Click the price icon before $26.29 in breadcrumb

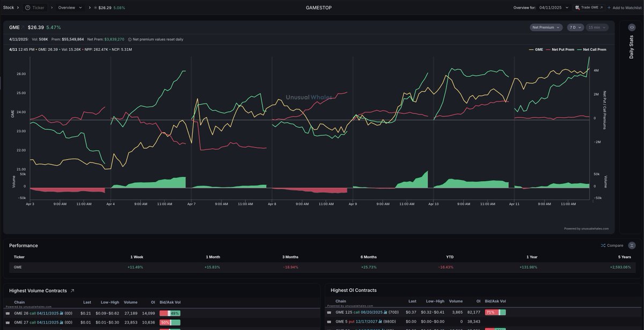96,8
